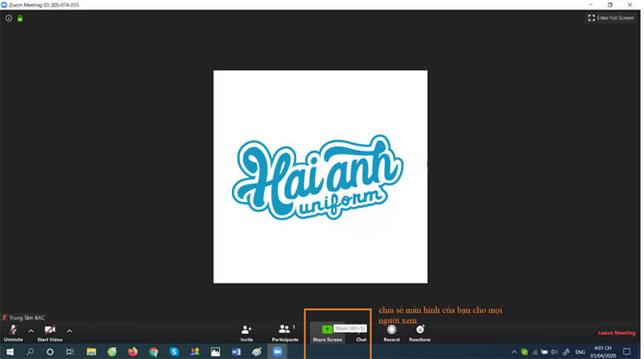Open the Photos app taskbar icon
This screenshot has width=644, height=359.
point(215,352)
